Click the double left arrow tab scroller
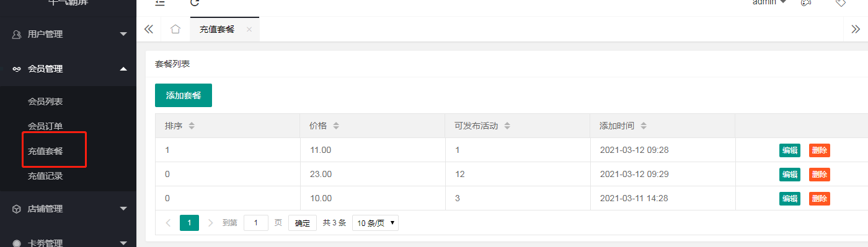868x247 pixels. (149, 29)
